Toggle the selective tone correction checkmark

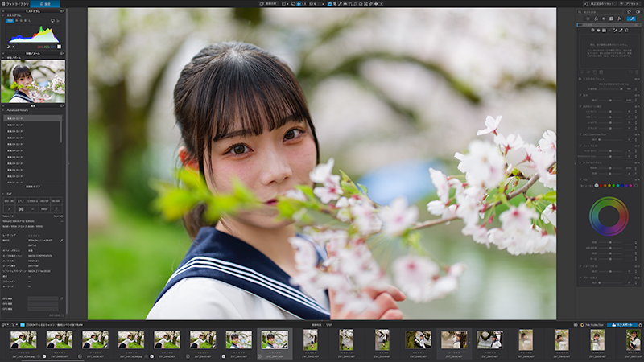pos(580,106)
